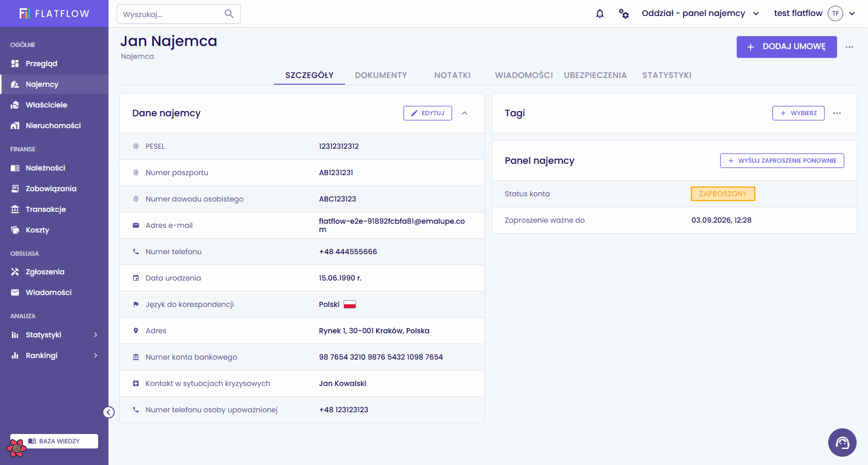The height and width of the screenshot is (465, 868).
Task: Open more options next to Dodaj umowę
Action: coord(849,47)
